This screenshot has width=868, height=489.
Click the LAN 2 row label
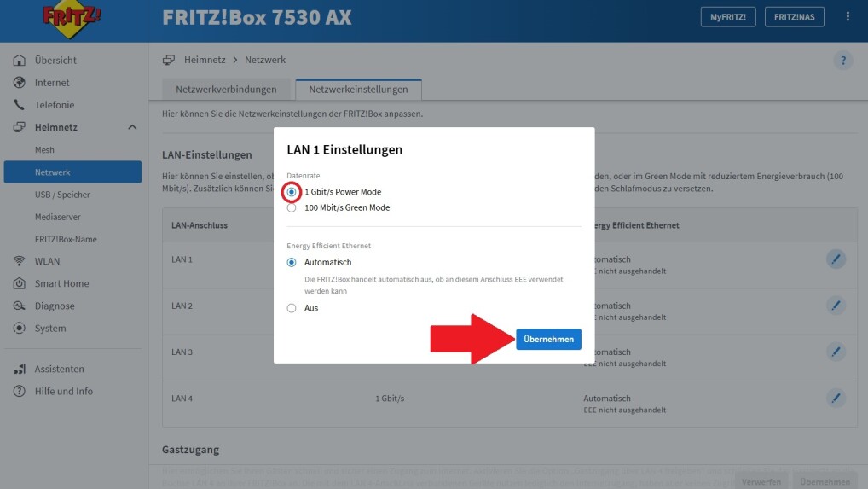182,306
